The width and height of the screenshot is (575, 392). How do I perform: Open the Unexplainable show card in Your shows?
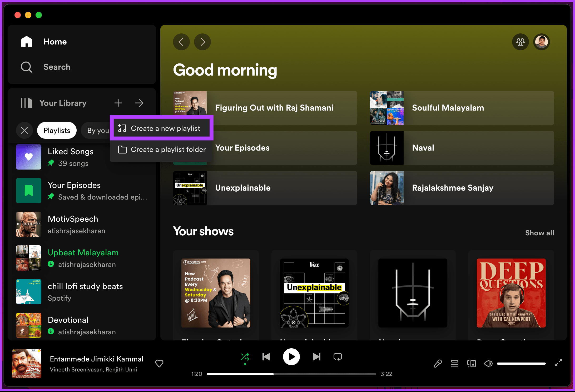tap(314, 295)
